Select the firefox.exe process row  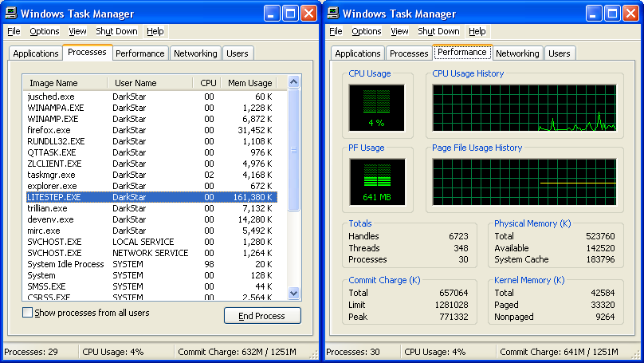pyautogui.click(x=151, y=130)
